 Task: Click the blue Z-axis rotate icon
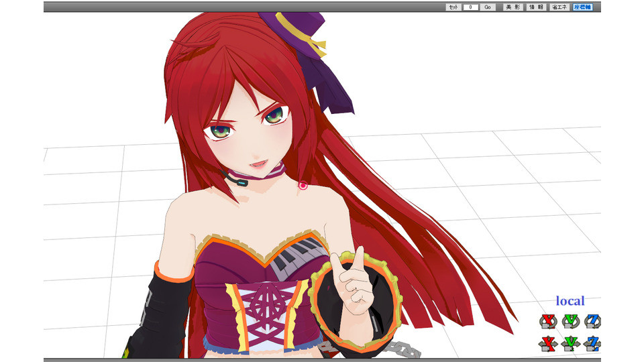point(592,322)
